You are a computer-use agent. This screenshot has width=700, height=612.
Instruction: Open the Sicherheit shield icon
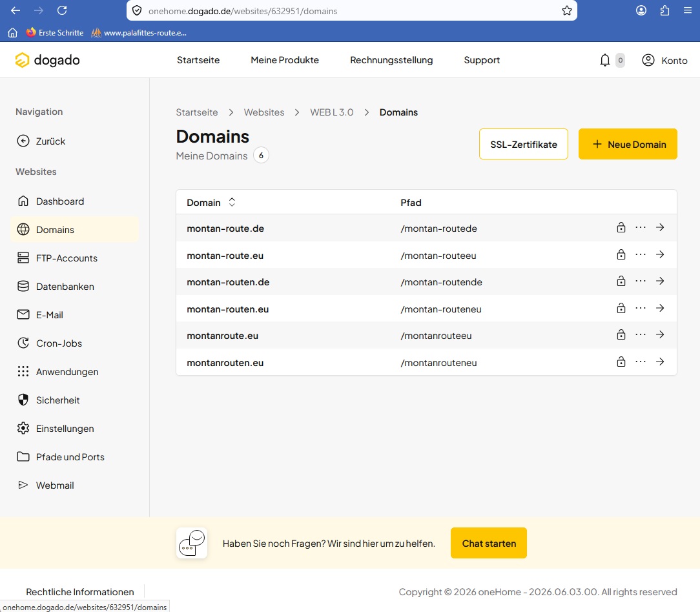[x=23, y=400]
